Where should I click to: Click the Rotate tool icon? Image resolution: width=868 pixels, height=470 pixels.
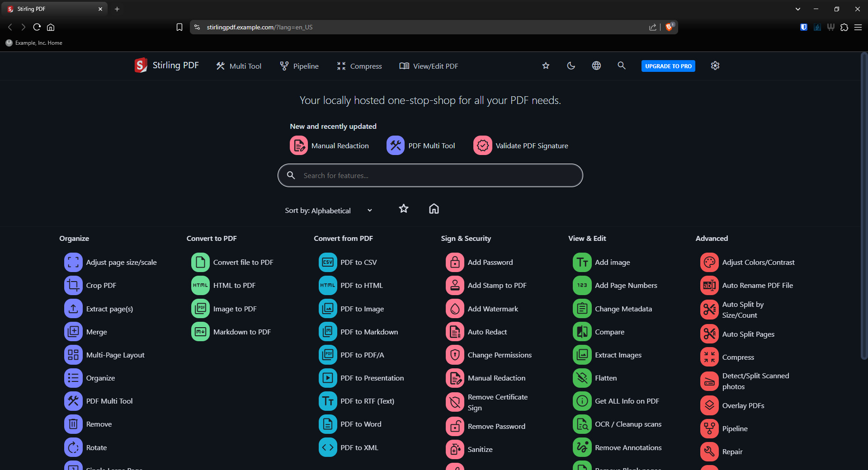(x=73, y=447)
